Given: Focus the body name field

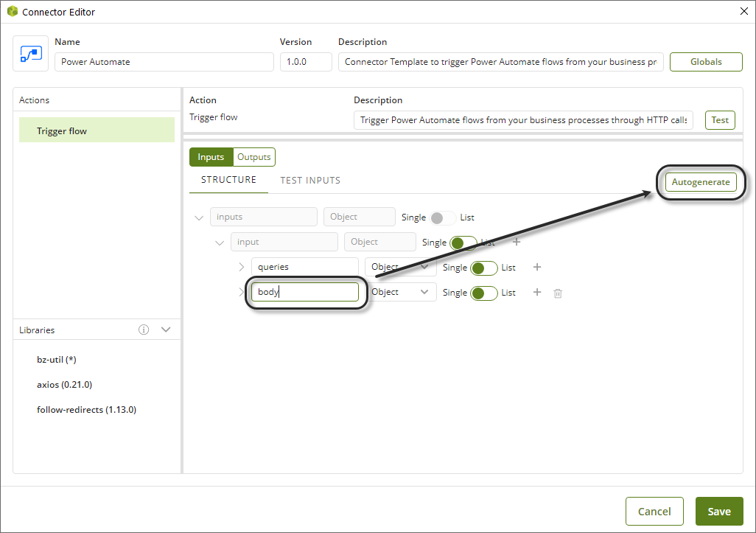Looking at the screenshot, I should point(305,292).
